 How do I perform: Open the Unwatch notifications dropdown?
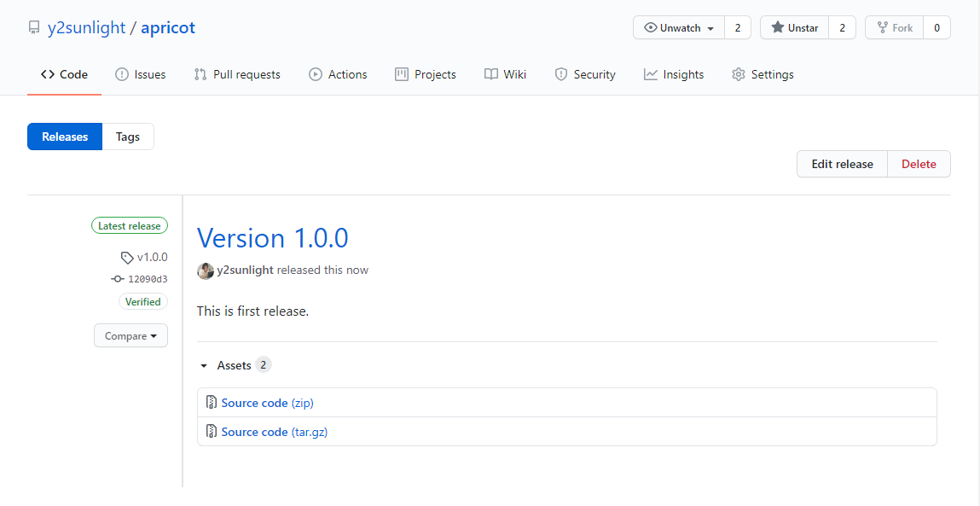[x=679, y=28]
